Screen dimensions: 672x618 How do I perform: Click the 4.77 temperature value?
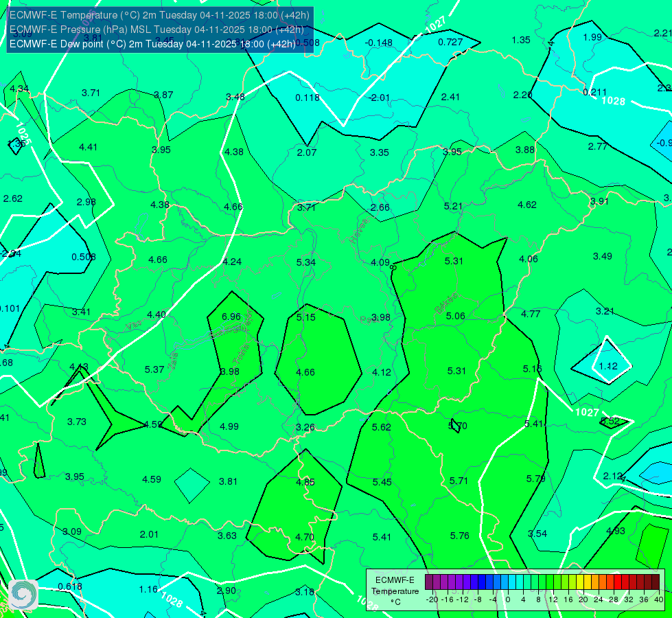[531, 314]
